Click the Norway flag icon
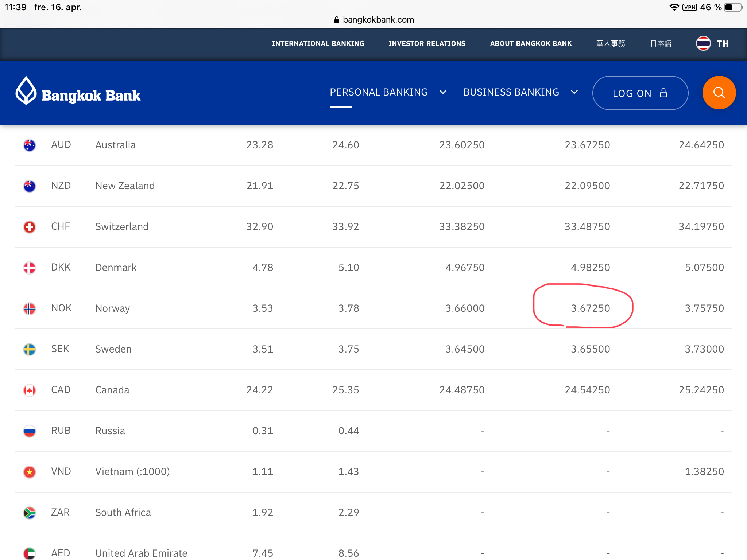Screen dimensions: 747x560 tap(30, 308)
